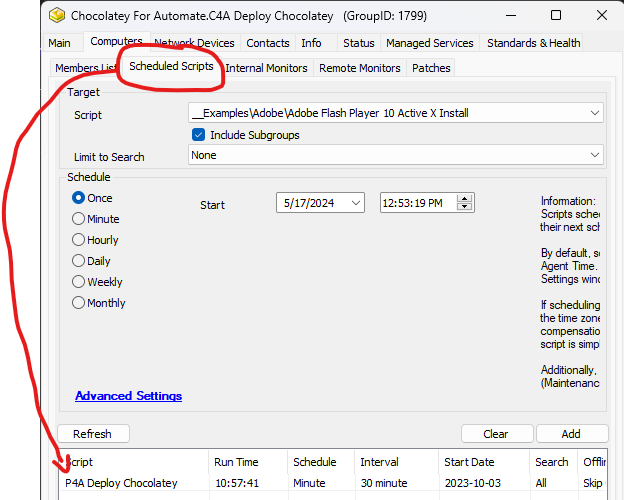Open the Contacts tab
Screen dimensions: 624x500
tap(268, 43)
